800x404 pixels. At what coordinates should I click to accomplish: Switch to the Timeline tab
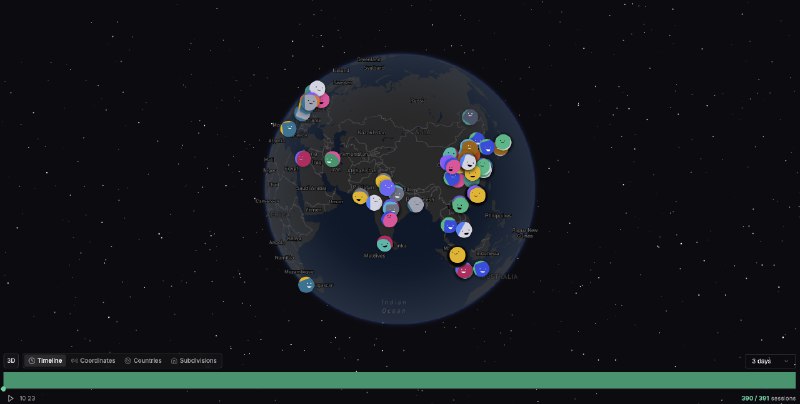[x=45, y=360]
